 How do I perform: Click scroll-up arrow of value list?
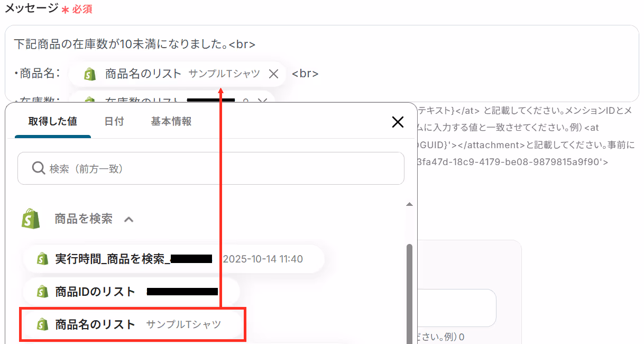409,204
